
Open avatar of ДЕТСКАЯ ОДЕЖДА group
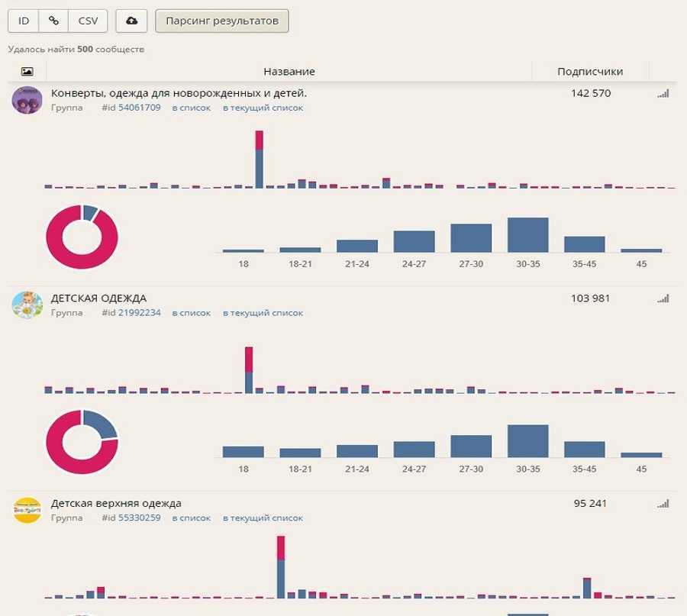27,305
